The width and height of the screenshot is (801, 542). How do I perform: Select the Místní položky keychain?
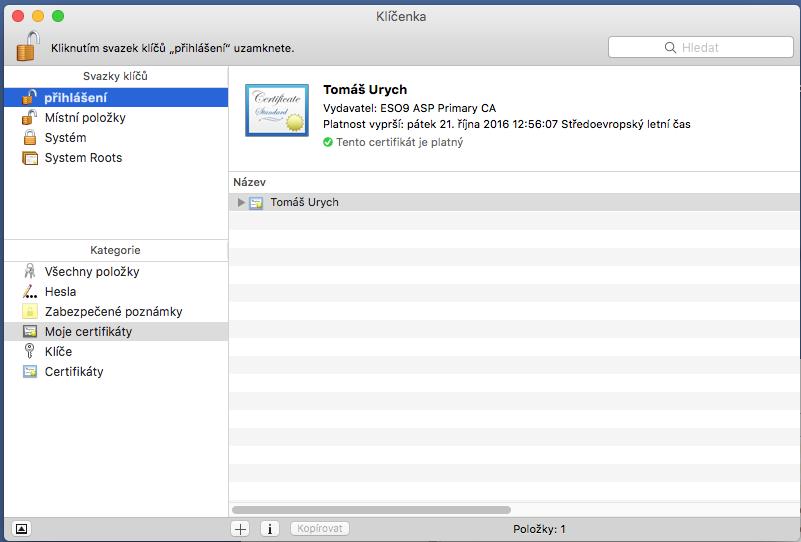click(x=116, y=117)
